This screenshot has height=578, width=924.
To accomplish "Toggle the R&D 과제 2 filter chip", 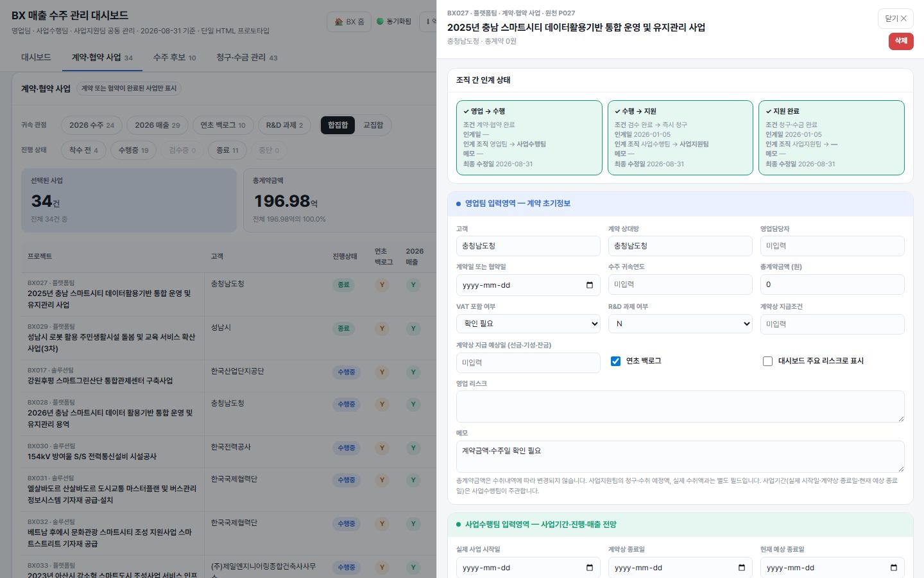I will pos(284,125).
